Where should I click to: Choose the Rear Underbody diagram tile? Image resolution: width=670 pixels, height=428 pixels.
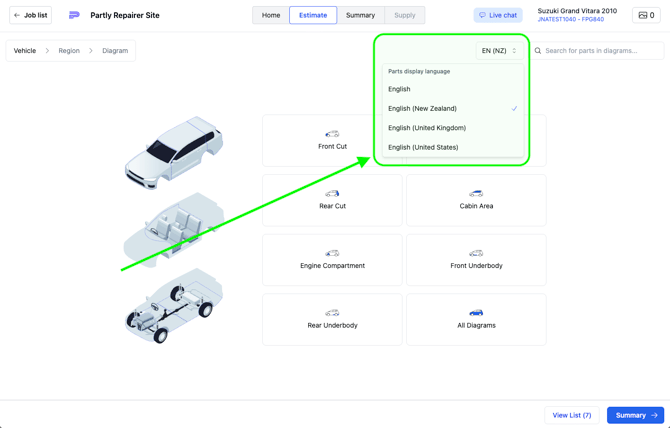(332, 319)
